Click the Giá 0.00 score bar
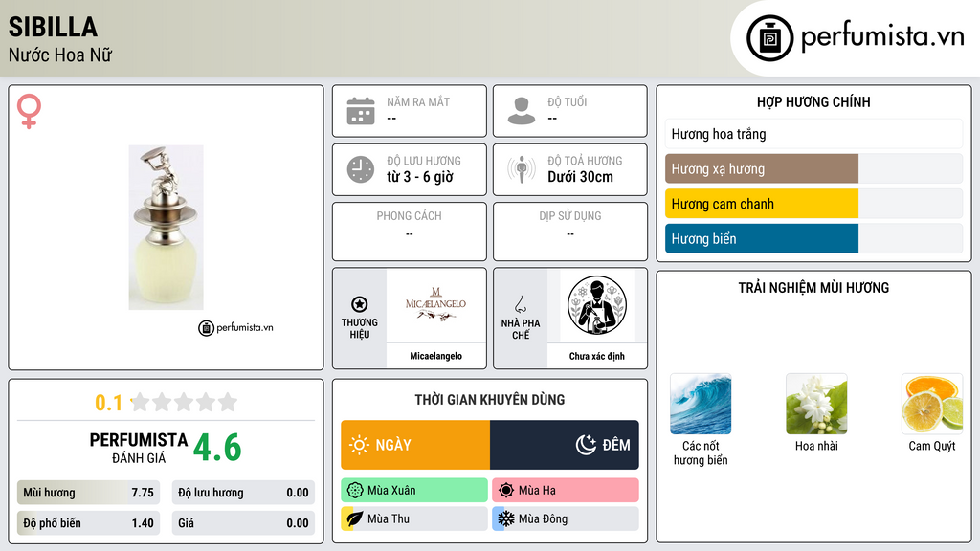The height and width of the screenshot is (551, 980). click(243, 523)
